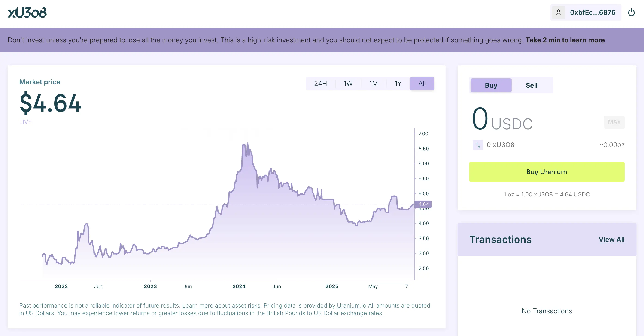Click the power disconnect icon
This screenshot has width=644, height=336.
(x=631, y=12)
